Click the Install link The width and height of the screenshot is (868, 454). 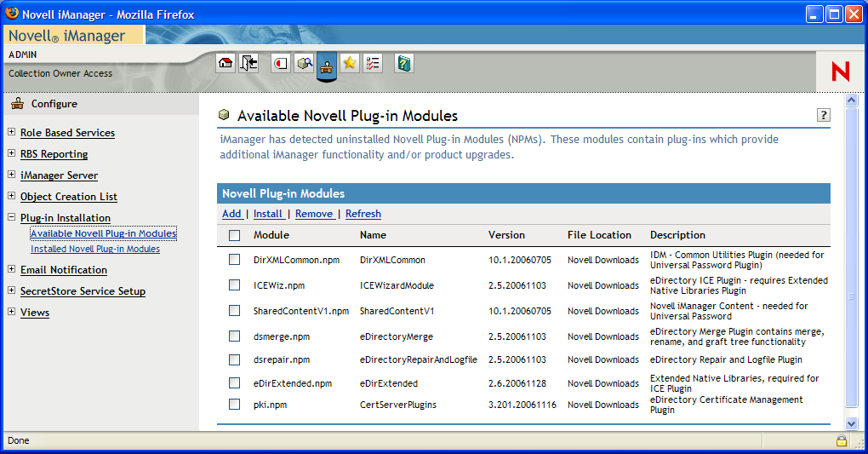point(268,214)
